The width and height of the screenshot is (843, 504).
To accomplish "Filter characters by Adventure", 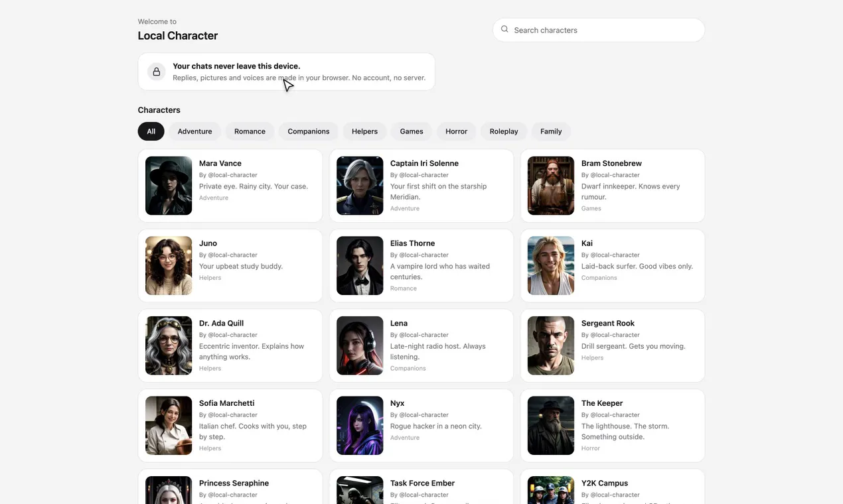I will click(195, 131).
